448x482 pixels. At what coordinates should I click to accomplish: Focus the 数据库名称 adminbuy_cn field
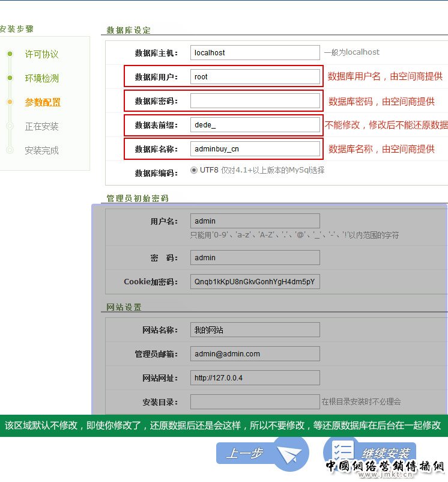tap(255, 149)
